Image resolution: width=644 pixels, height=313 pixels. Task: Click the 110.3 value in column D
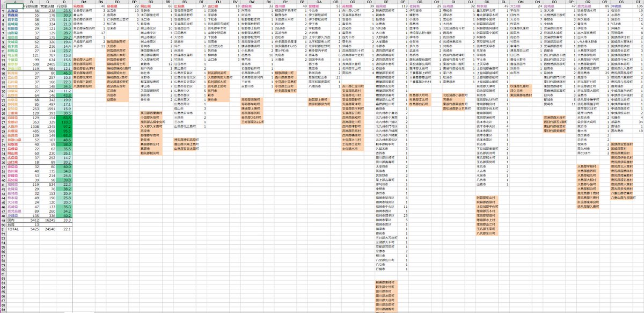pyautogui.click(x=64, y=122)
